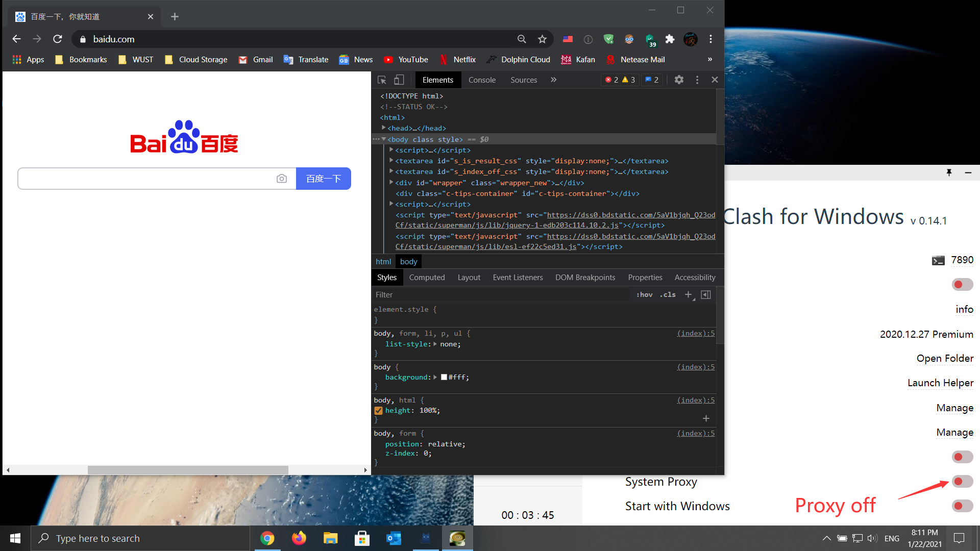
Task: Expand the s_is_result_css textarea node
Action: coord(391,160)
